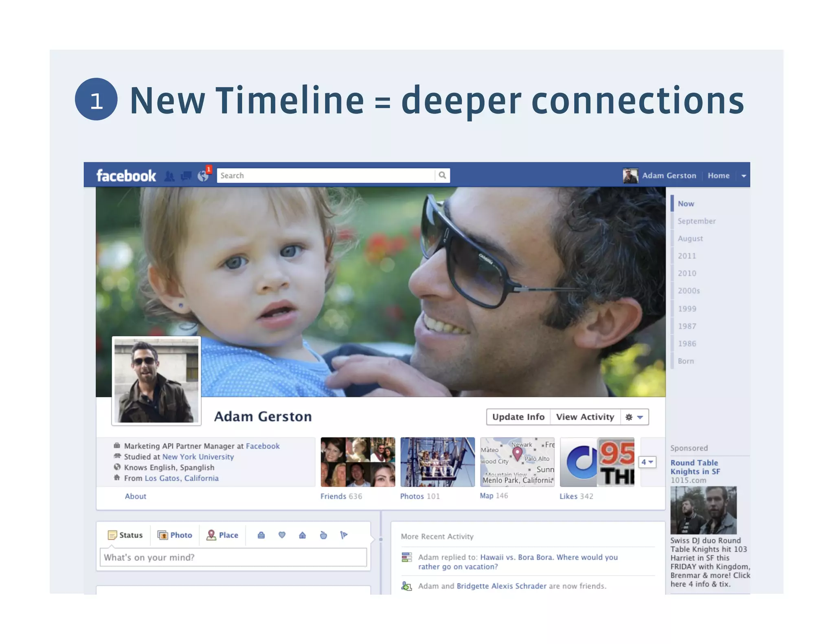Image resolution: width=834 pixels, height=644 pixels.
Task: Open the Los Gatos, California link
Action: pyautogui.click(x=182, y=478)
